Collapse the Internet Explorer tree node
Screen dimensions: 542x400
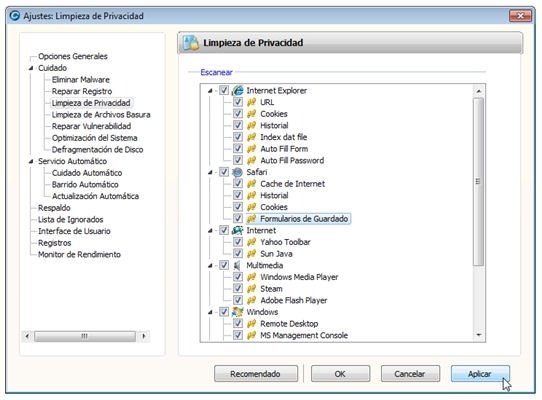click(x=210, y=91)
